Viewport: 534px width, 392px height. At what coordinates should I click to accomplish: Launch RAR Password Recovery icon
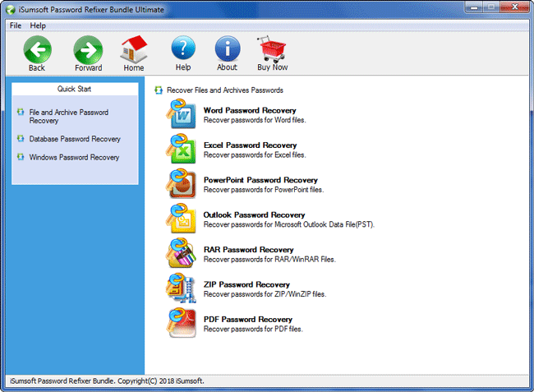point(182,254)
